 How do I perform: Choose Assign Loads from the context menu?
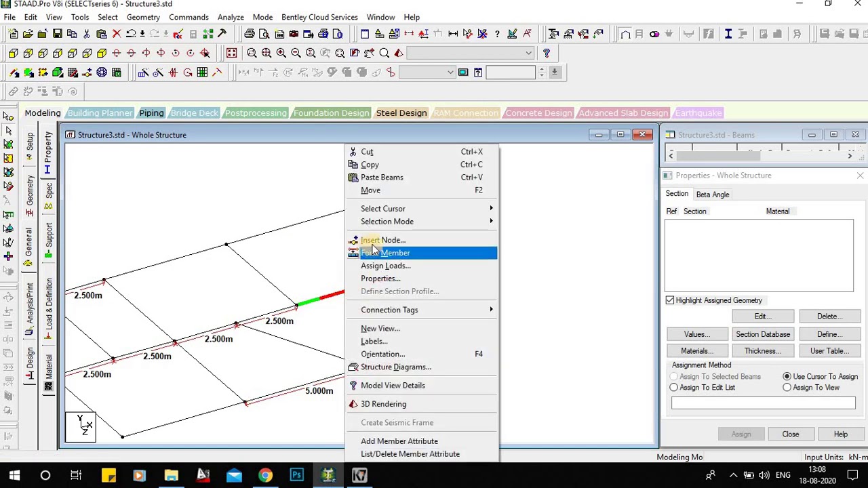(x=422, y=266)
